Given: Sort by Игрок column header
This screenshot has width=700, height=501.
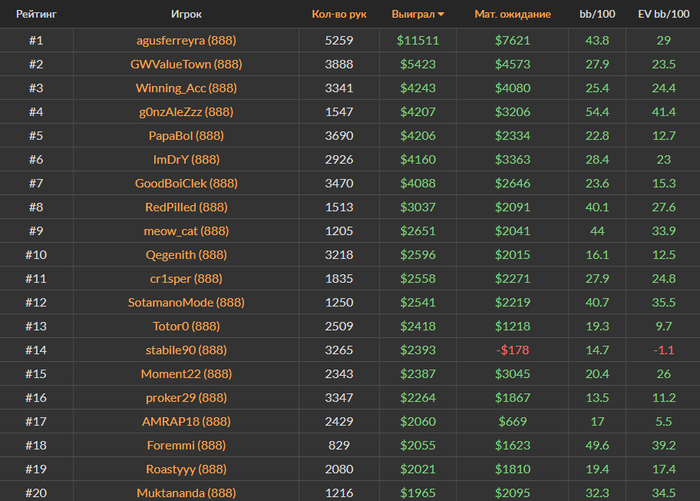Looking at the screenshot, I should click(186, 15).
